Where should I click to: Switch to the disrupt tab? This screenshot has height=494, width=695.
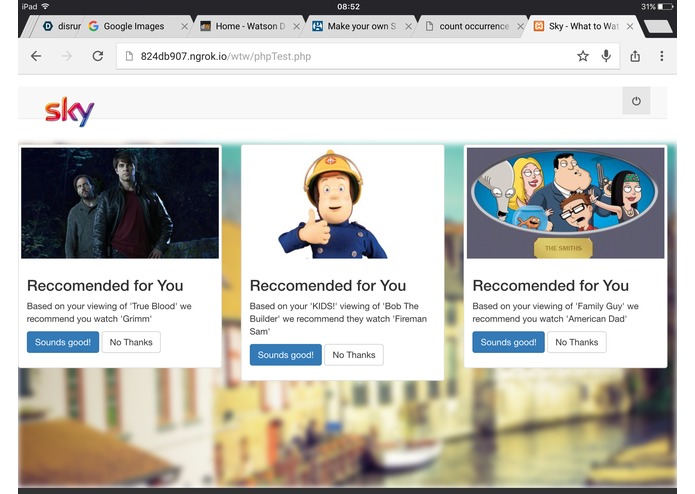[61, 27]
